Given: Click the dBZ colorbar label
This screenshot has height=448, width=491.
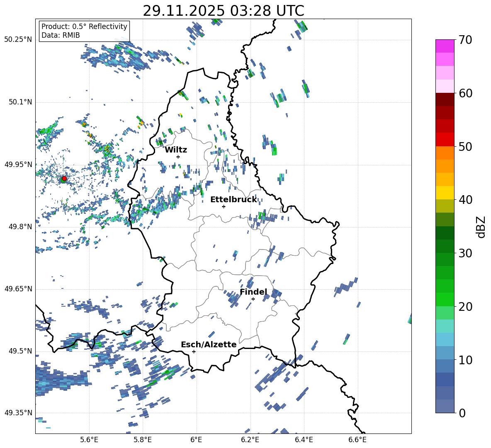Looking at the screenshot, I should [481, 227].
